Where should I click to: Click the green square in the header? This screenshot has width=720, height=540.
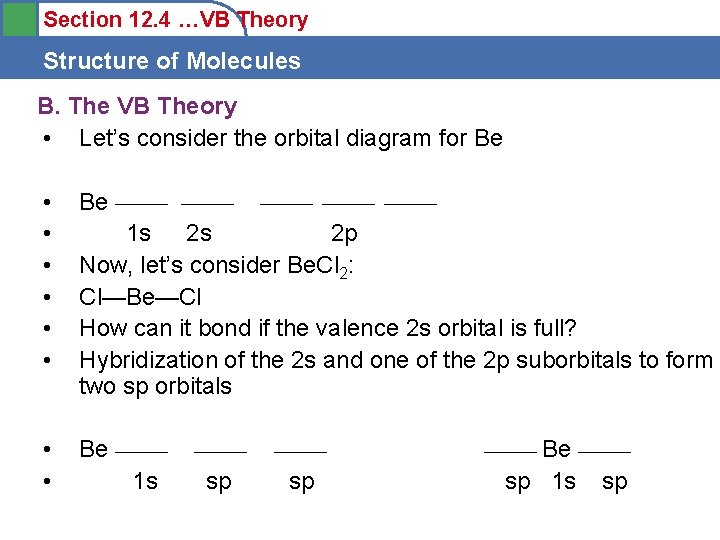click(x=19, y=19)
